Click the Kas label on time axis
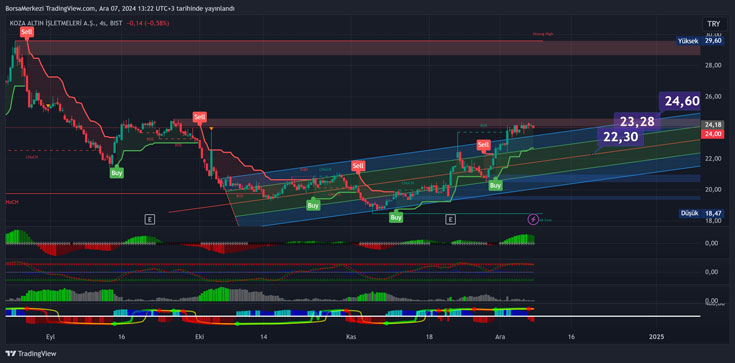Viewport: 735px width, 363px height. tap(350, 337)
